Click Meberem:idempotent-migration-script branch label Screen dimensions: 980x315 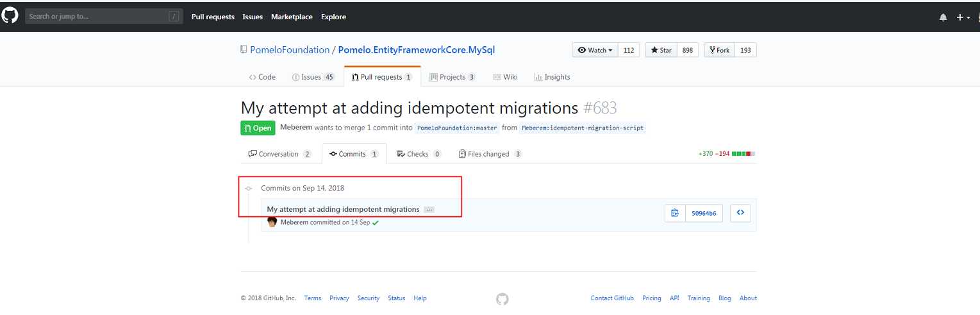click(583, 128)
